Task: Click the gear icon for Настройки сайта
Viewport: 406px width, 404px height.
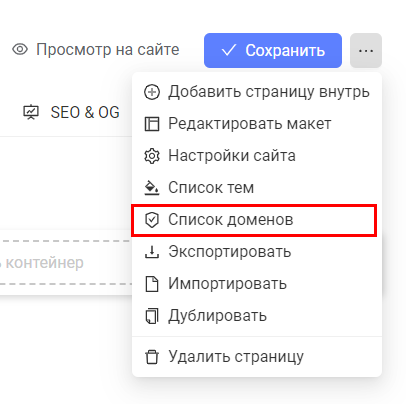Action: coord(152,156)
